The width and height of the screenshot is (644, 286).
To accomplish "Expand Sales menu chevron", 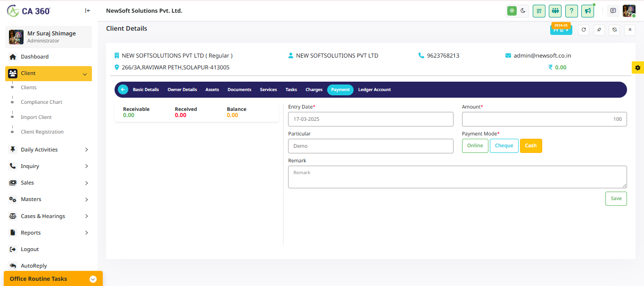I will coord(86,183).
